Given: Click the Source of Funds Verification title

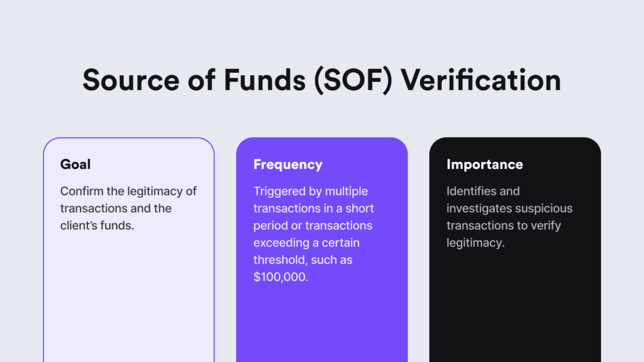Looking at the screenshot, I should click(321, 81).
